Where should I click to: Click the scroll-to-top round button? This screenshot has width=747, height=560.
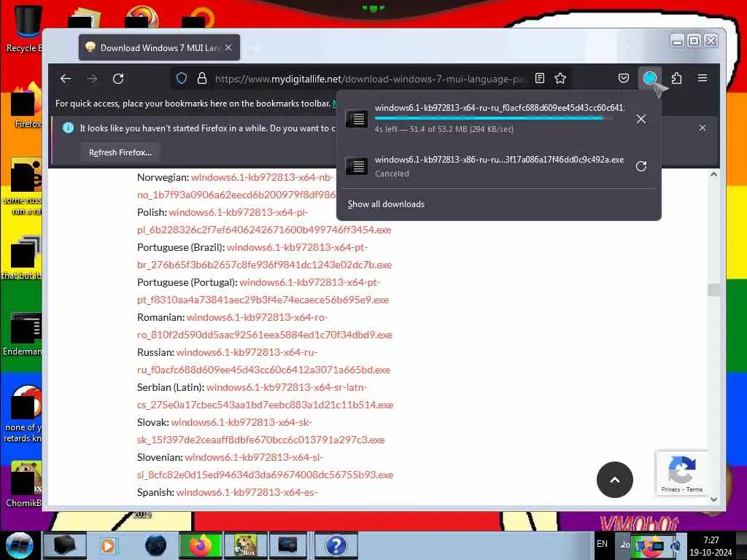pyautogui.click(x=614, y=480)
